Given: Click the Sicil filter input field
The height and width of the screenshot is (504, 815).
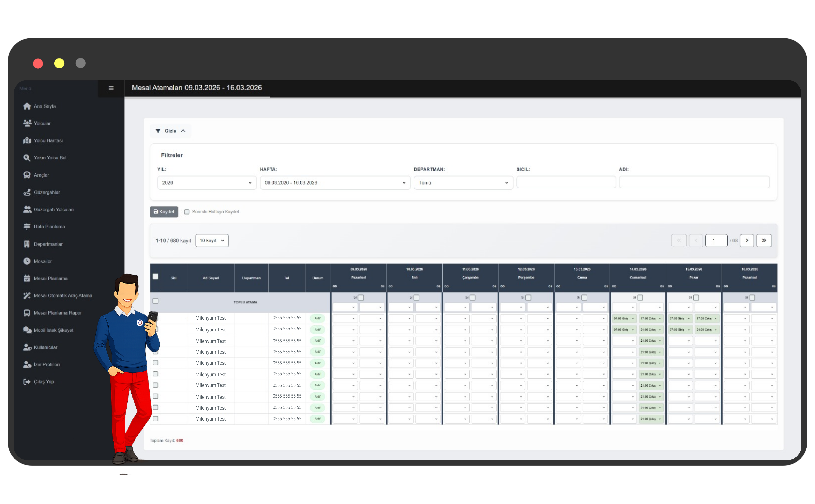Looking at the screenshot, I should (566, 183).
